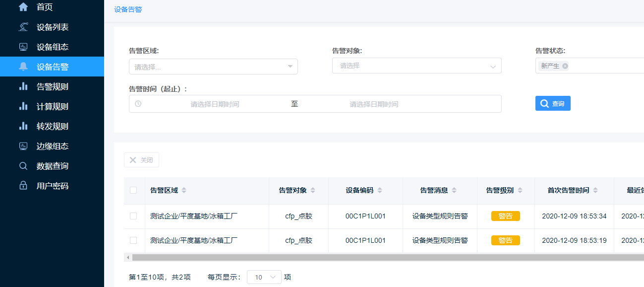Click the home icon in sidebar

[x=23, y=7]
